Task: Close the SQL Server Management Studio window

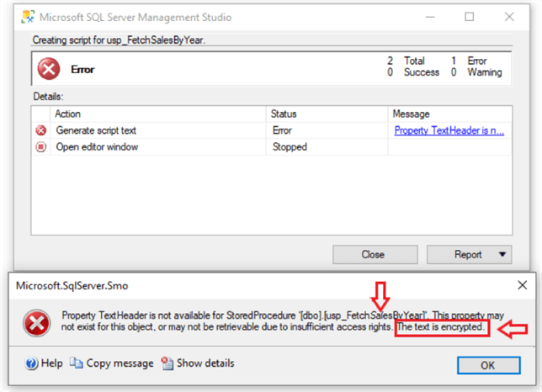Action: tap(509, 17)
